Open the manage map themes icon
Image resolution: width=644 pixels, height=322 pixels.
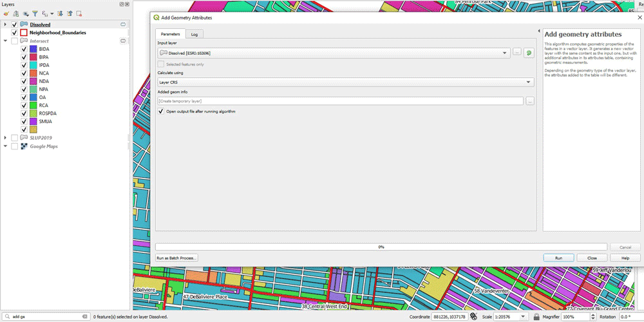point(26,14)
